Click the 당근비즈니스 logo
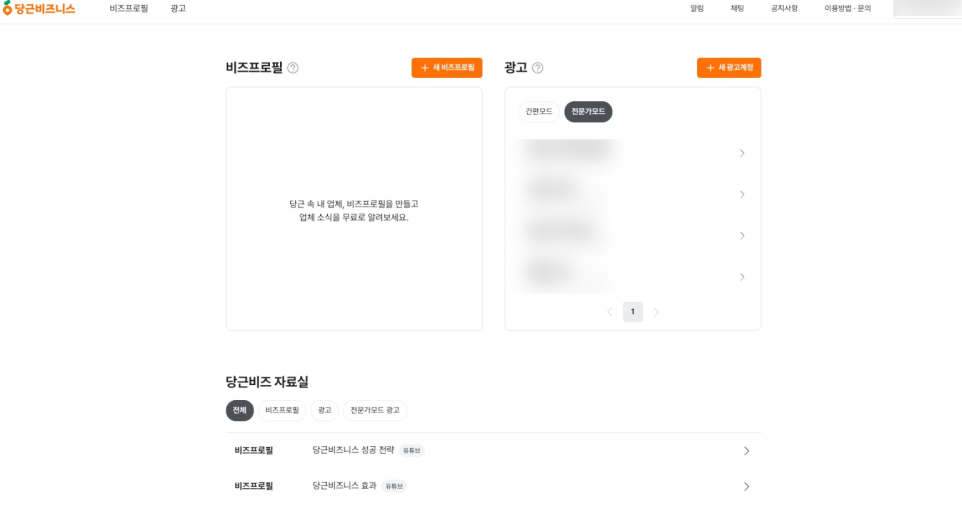The width and height of the screenshot is (962, 507). pyautogui.click(x=39, y=9)
